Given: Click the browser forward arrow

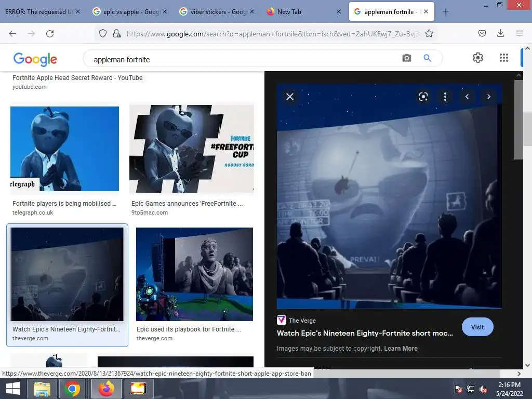Looking at the screenshot, I should tap(31, 33).
